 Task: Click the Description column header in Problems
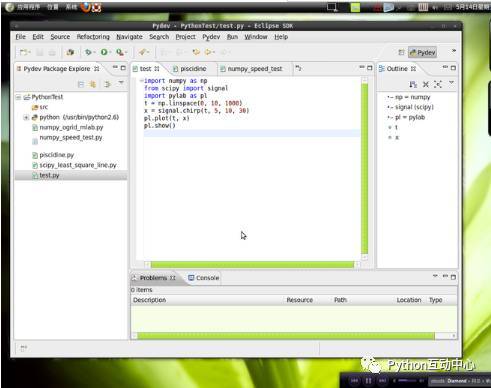150,300
